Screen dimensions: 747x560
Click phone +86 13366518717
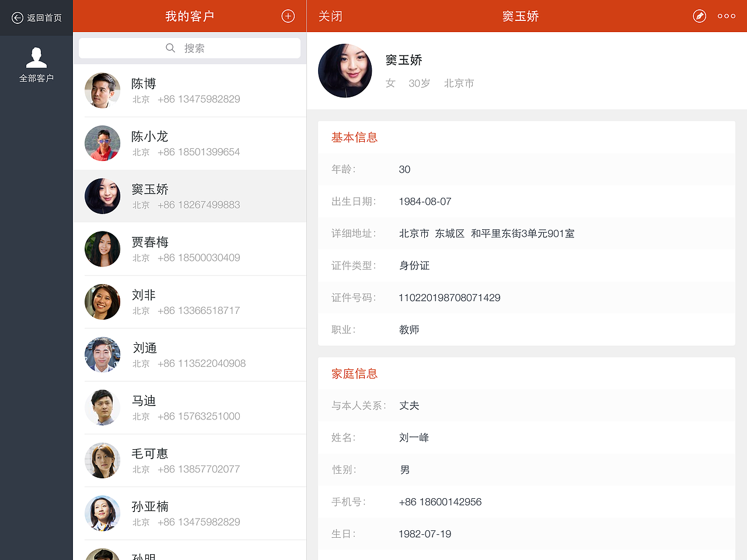198,311
